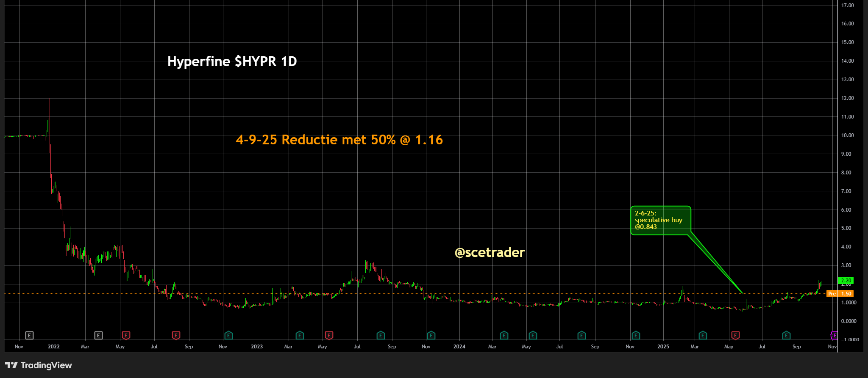Select the orange Reductie met 50% text

pyautogui.click(x=339, y=140)
